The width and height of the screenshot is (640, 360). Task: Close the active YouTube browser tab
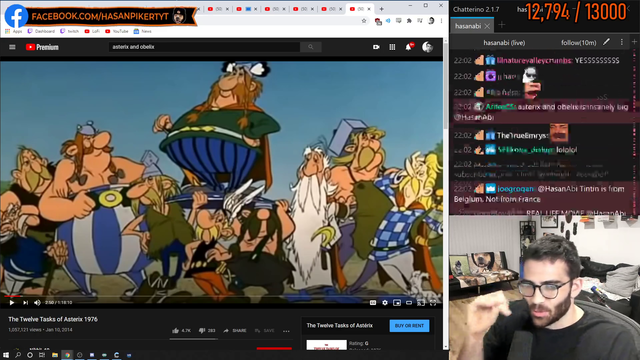[369, 9]
